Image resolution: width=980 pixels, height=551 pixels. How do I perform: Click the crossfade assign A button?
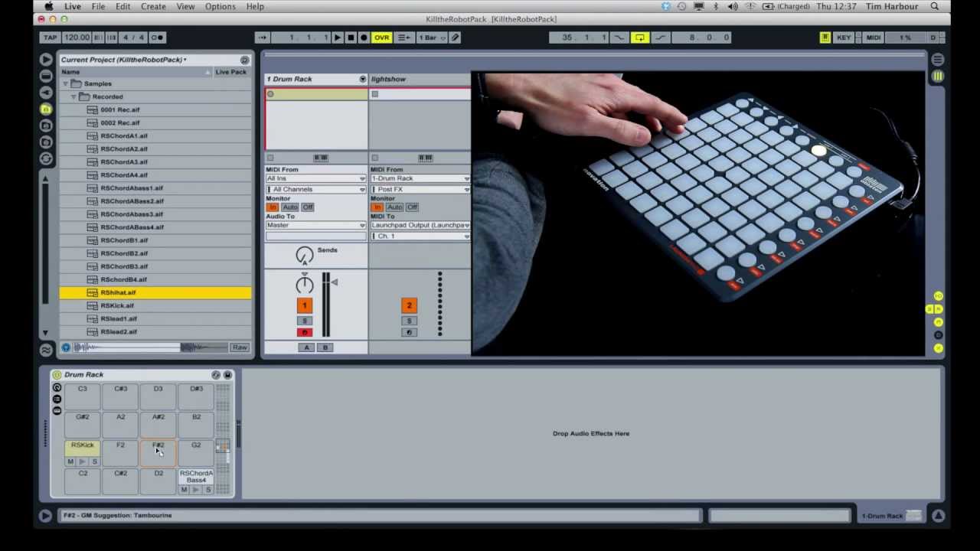[x=307, y=347]
